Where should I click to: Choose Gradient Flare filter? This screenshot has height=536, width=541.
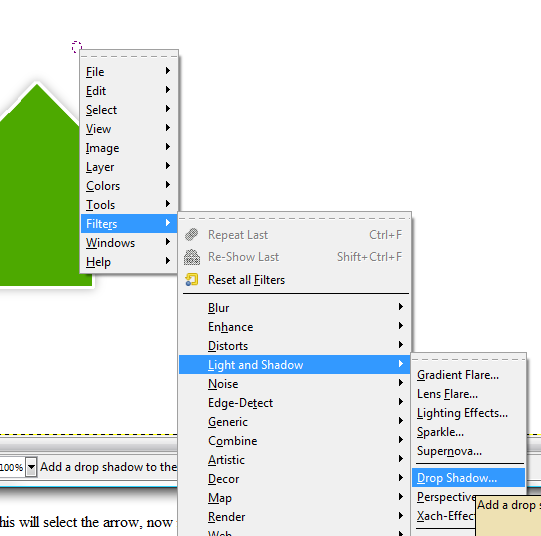[469, 375]
